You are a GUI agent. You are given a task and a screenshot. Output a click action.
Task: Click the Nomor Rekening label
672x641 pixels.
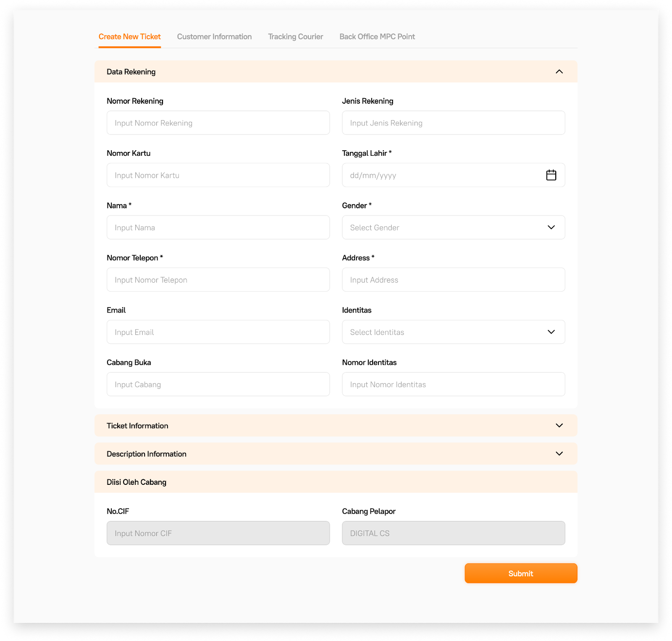coord(135,101)
